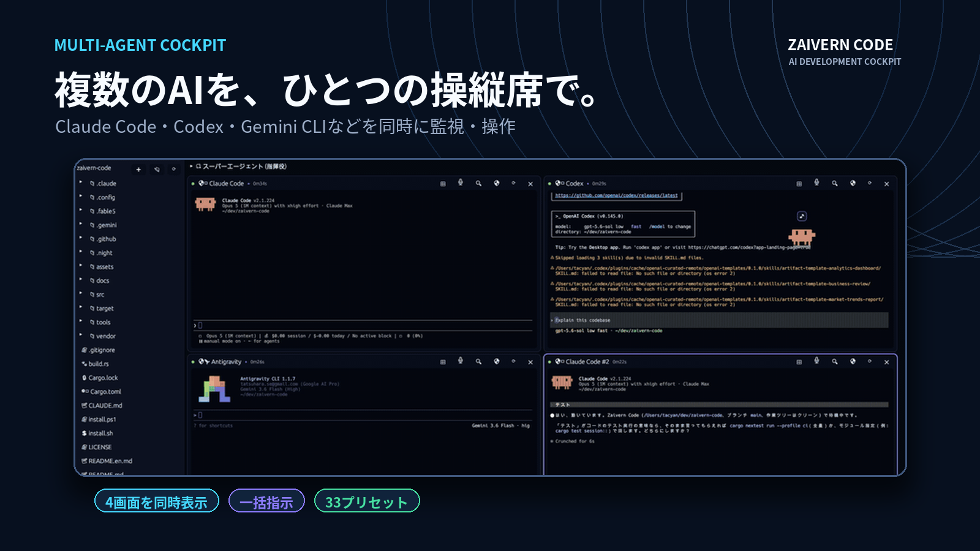Click the globe icon in the Claude Code pane
The height and width of the screenshot is (551, 980).
497,183
